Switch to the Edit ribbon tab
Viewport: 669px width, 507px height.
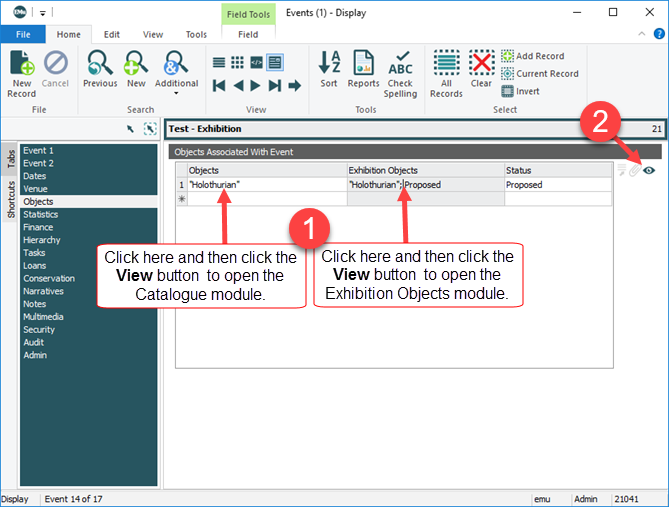(x=112, y=34)
